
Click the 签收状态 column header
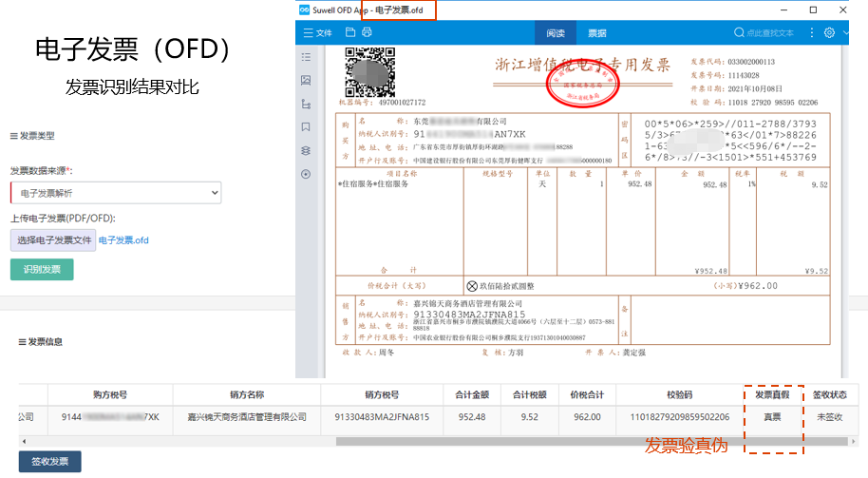click(830, 394)
